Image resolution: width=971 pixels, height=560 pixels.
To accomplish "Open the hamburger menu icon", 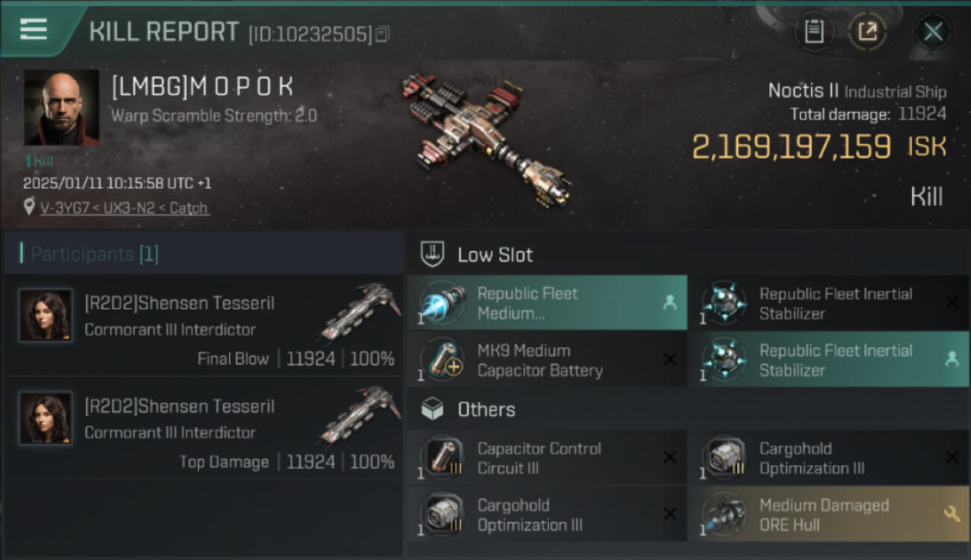I will pyautogui.click(x=34, y=30).
